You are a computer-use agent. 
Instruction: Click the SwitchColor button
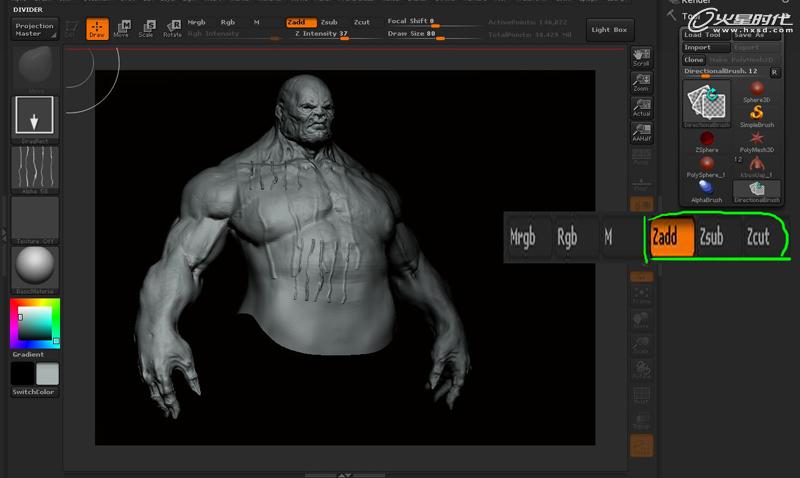tap(35, 392)
